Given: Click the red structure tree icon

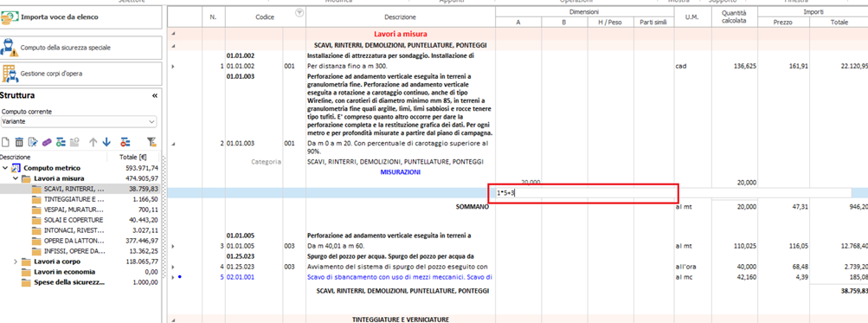Looking at the screenshot, I should click(x=125, y=142).
